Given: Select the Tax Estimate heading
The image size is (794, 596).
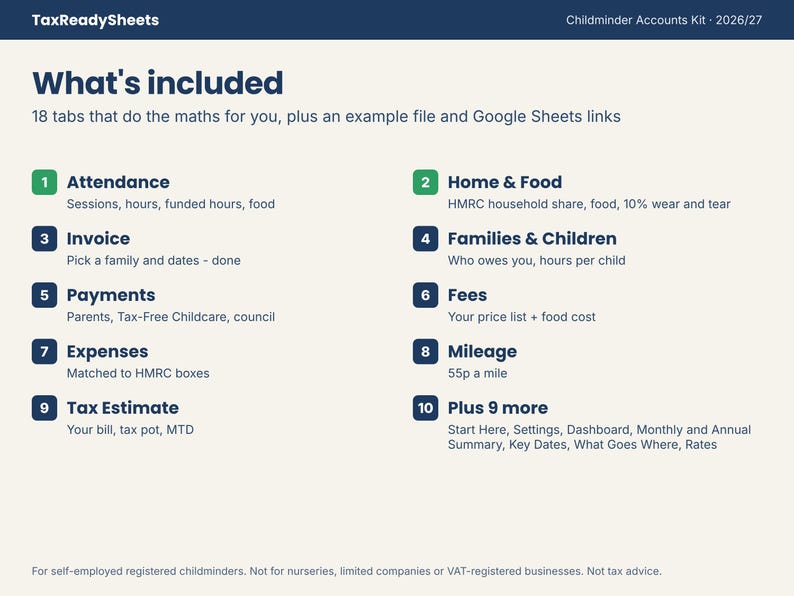Looking at the screenshot, I should click(123, 408).
